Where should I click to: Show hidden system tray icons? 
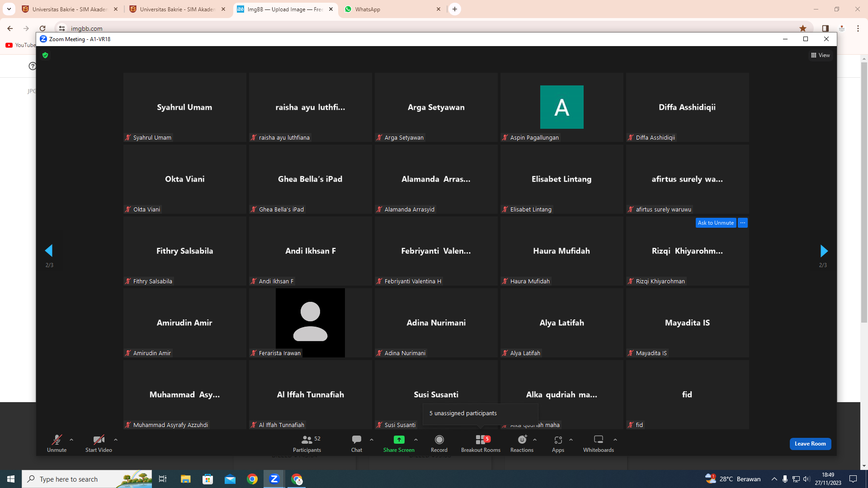click(x=774, y=479)
